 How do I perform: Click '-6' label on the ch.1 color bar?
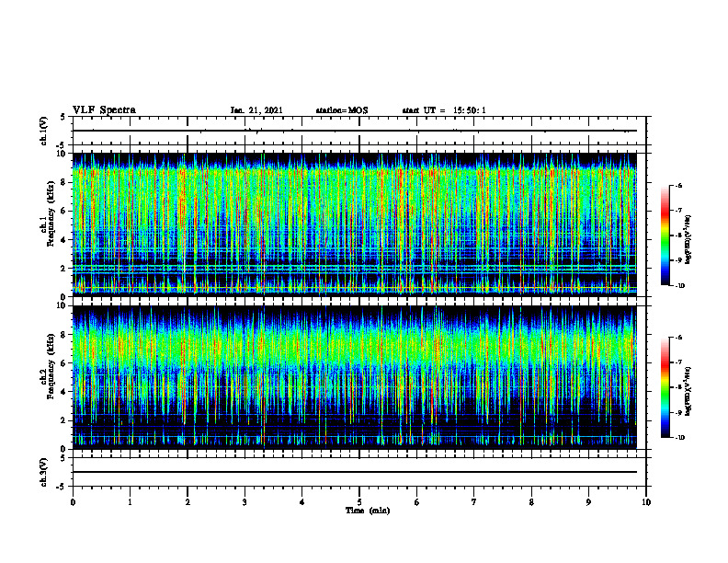pos(677,186)
